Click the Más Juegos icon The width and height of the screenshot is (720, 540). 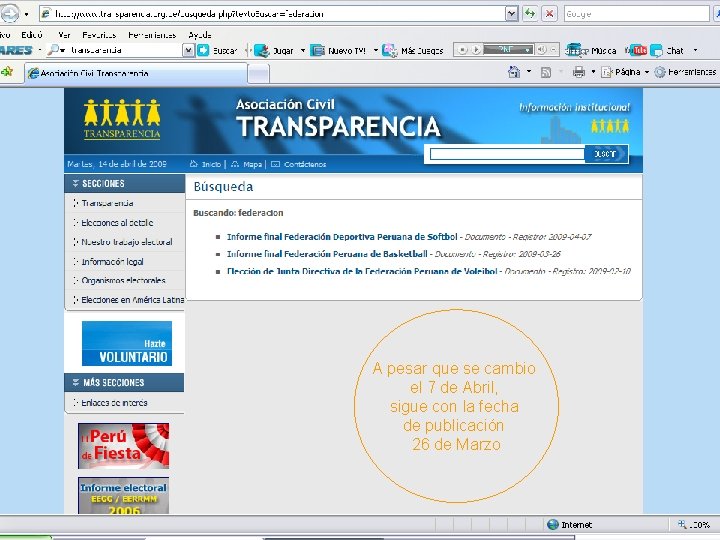(390, 51)
